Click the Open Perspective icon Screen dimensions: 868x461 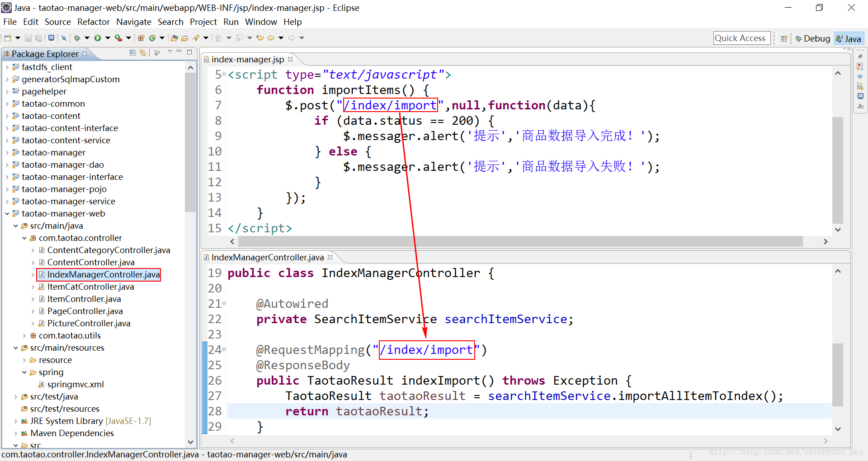pyautogui.click(x=784, y=38)
